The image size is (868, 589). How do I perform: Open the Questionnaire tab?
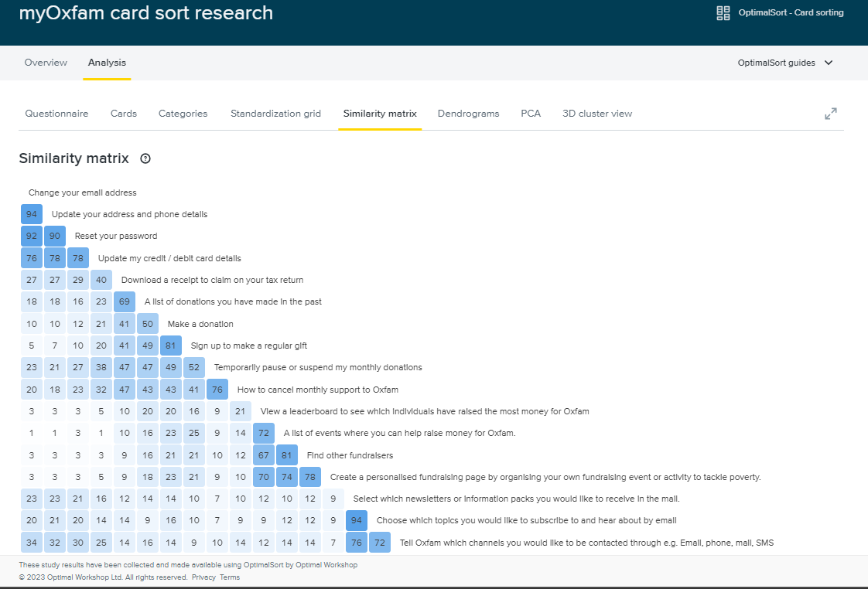(56, 114)
